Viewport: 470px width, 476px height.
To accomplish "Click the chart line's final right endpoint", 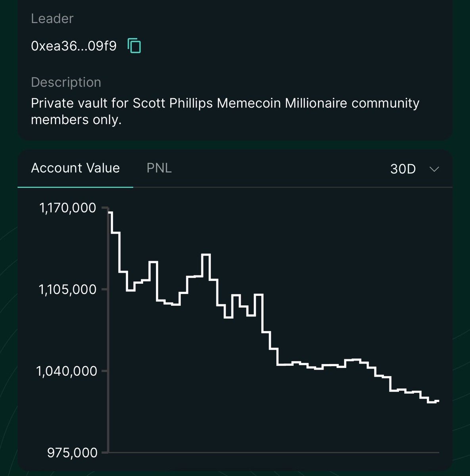I will 438,401.
